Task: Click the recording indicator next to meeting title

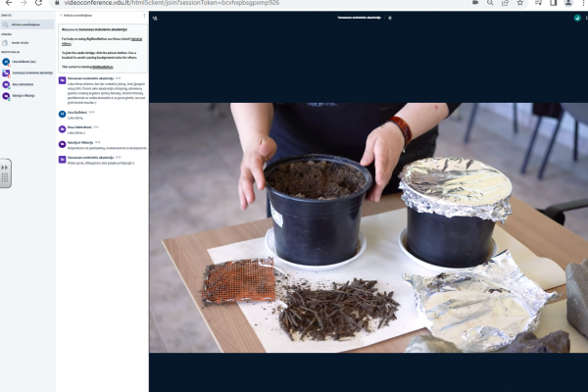Action: point(390,18)
